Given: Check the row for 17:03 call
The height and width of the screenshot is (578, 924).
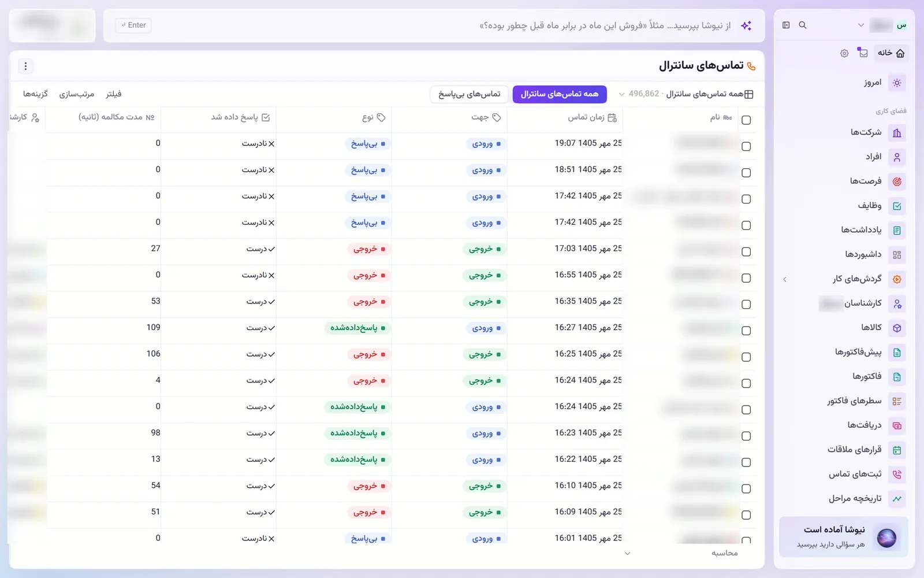Looking at the screenshot, I should (x=746, y=252).
